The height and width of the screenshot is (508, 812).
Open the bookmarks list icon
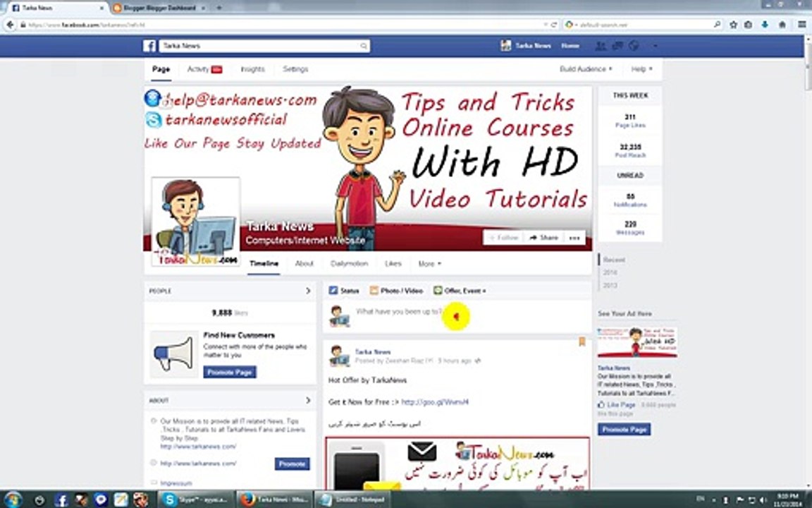click(749, 25)
